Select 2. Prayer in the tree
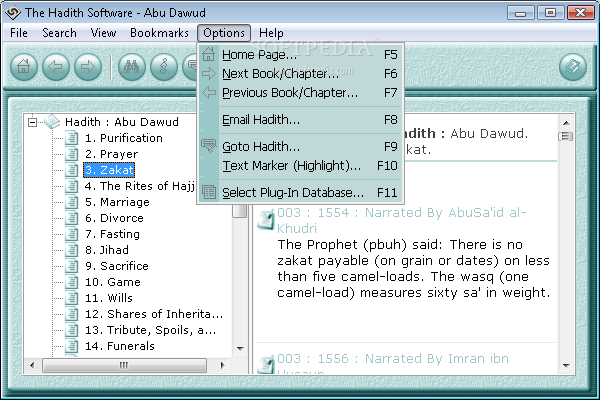 click(111, 154)
